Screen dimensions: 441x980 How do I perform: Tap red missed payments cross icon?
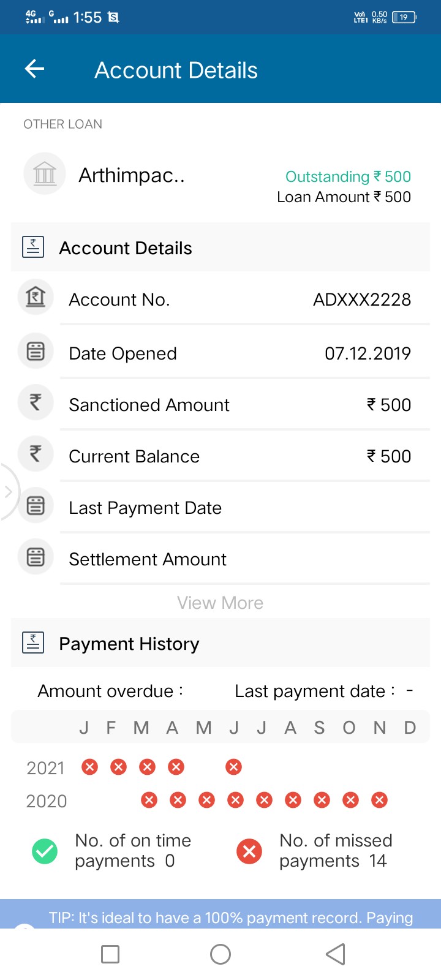point(249,851)
